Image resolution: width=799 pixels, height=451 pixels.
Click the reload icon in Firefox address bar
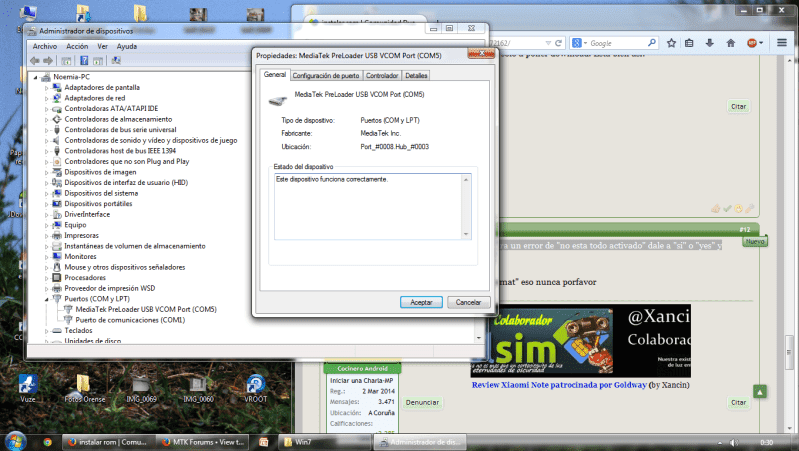point(558,43)
